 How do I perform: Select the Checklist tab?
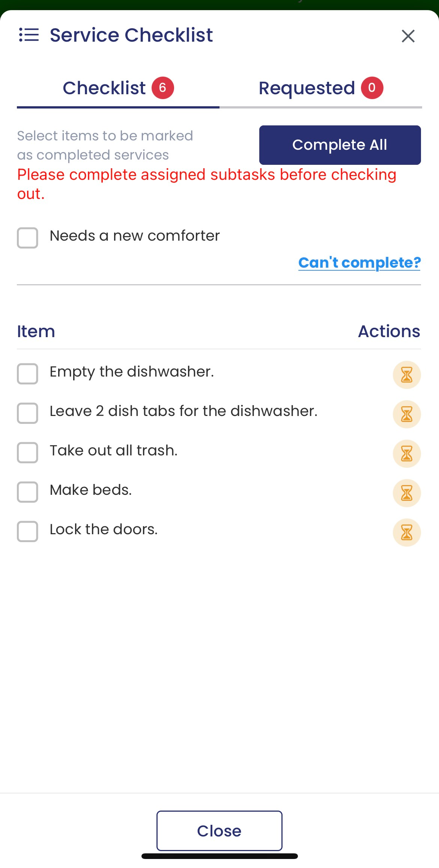[x=105, y=87]
